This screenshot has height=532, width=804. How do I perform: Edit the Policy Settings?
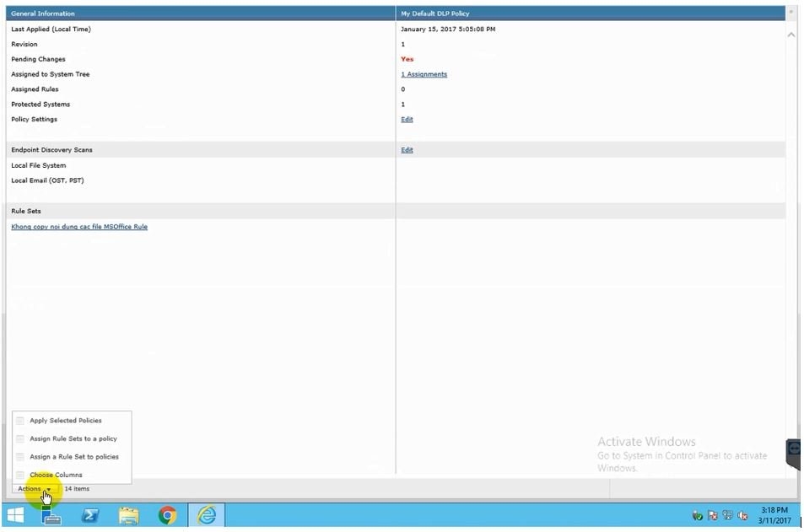click(x=407, y=120)
